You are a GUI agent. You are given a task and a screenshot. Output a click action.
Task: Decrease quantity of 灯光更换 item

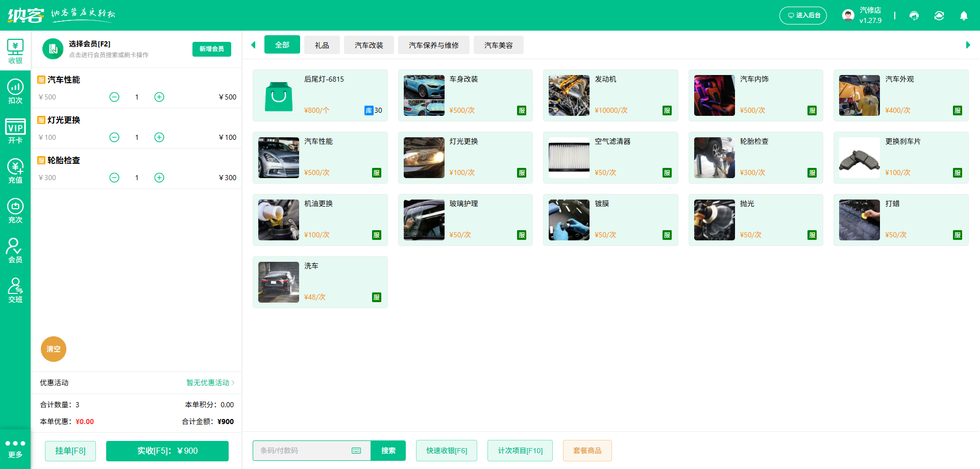114,137
